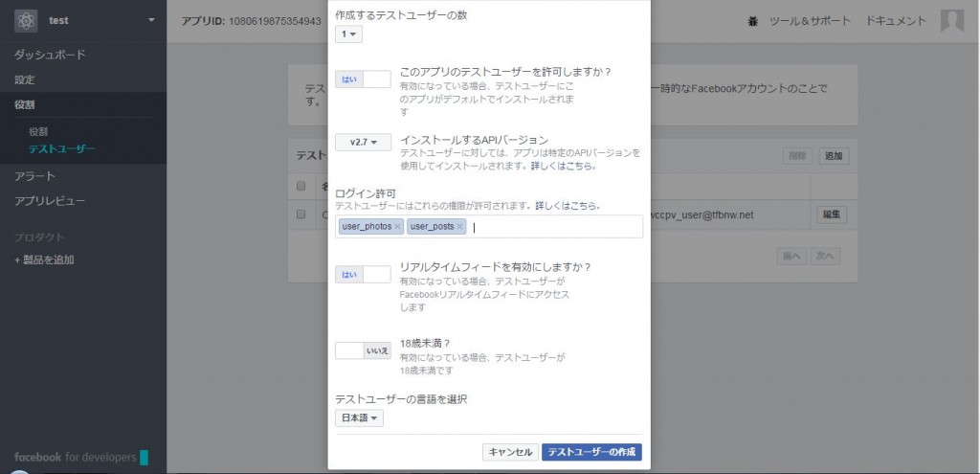This screenshot has height=474, width=980.
Task: Click the facebook for developers logo
Action: [80, 457]
